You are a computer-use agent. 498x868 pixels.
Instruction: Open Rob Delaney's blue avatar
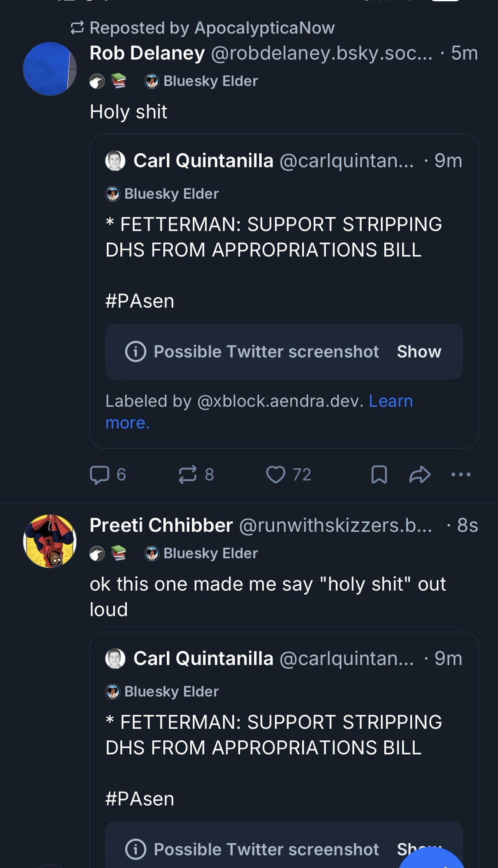[x=49, y=69]
